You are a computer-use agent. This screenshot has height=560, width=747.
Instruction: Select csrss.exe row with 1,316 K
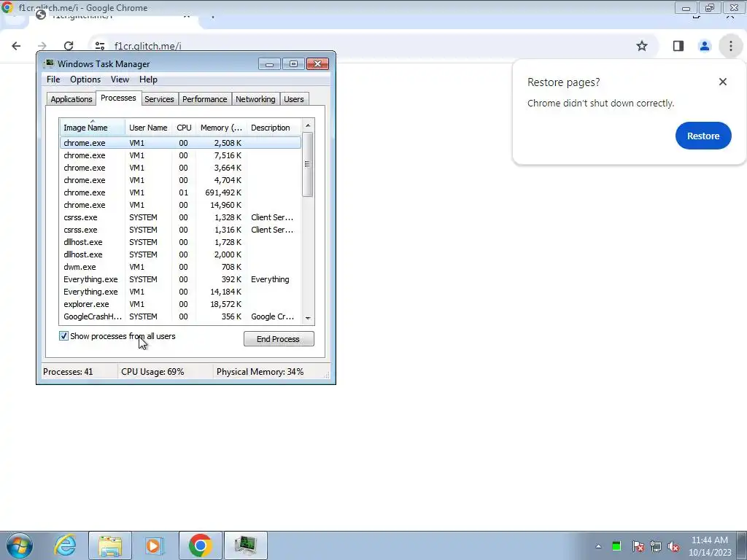click(180, 230)
